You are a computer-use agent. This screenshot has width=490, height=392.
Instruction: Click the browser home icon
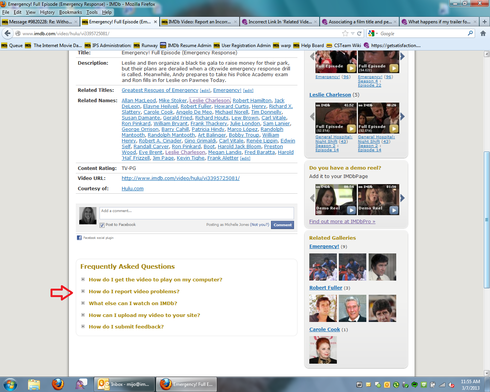point(483,33)
